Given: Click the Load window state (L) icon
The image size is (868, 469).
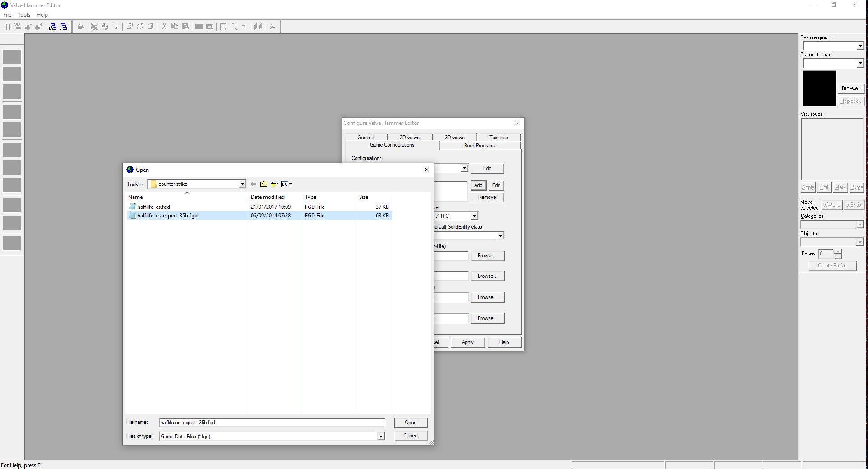Looking at the screenshot, I should (x=53, y=27).
